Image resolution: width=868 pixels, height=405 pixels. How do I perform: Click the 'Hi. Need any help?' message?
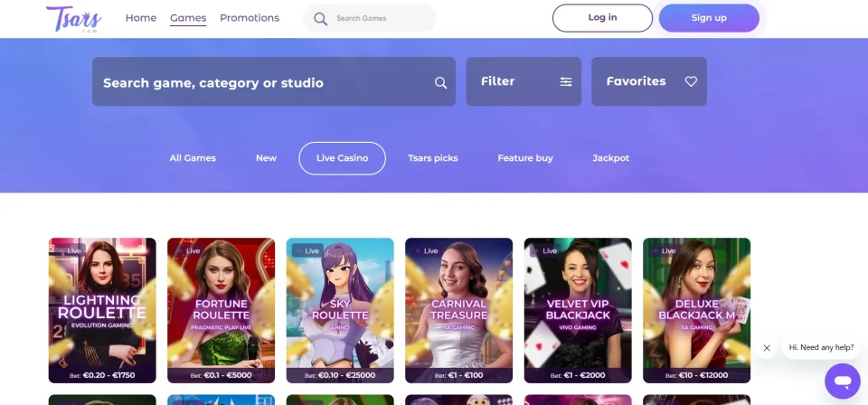click(x=822, y=347)
